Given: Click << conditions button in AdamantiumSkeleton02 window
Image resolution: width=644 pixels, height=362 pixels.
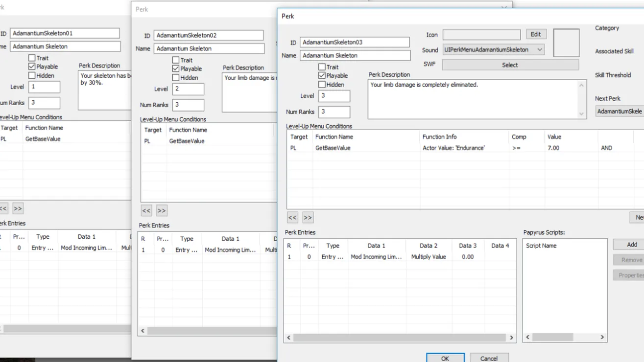Looking at the screenshot, I should 146,211.
